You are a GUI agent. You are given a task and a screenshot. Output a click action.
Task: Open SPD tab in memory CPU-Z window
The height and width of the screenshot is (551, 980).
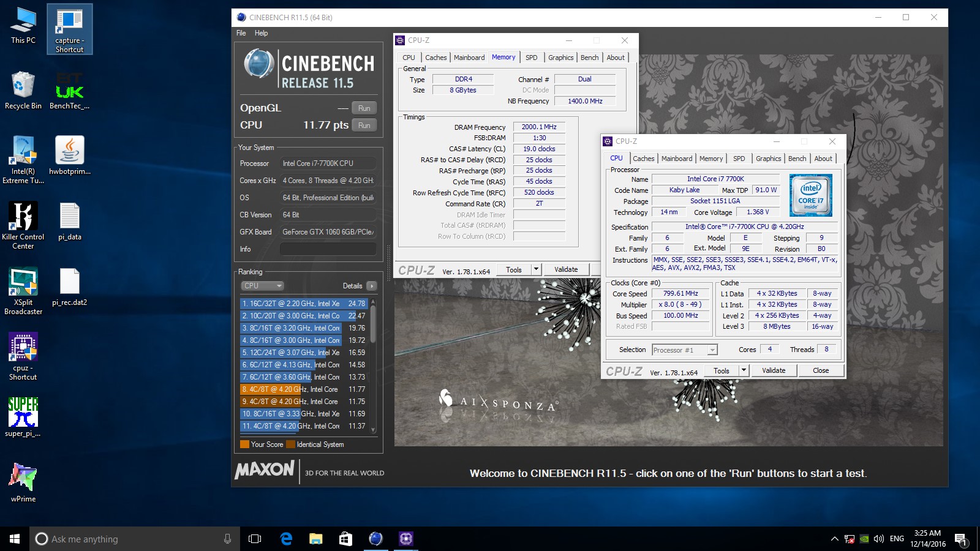tap(532, 58)
